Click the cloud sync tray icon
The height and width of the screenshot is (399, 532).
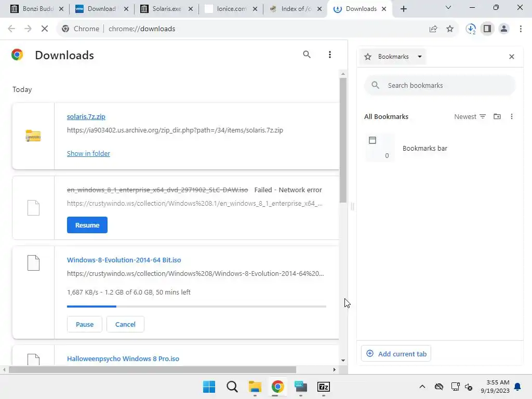point(438,387)
